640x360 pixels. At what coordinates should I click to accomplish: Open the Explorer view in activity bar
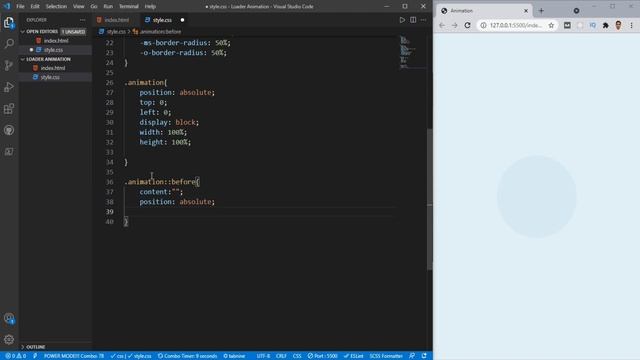pos(9,22)
